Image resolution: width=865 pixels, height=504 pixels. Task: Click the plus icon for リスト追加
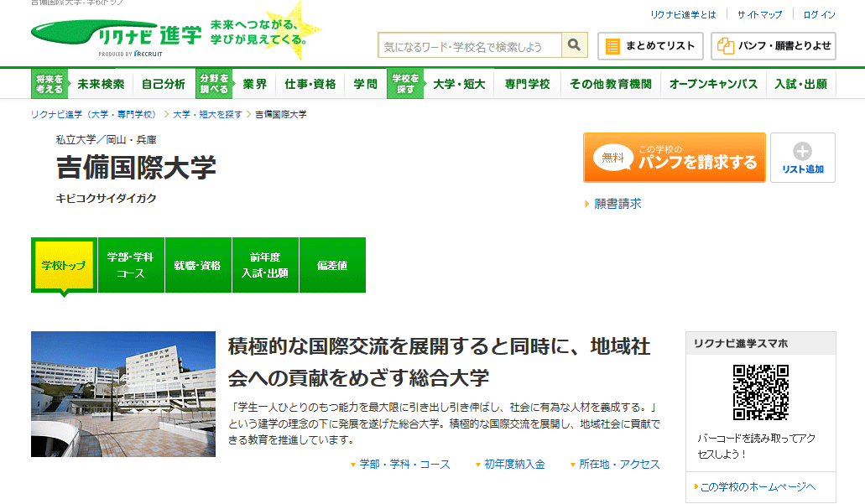click(802, 151)
